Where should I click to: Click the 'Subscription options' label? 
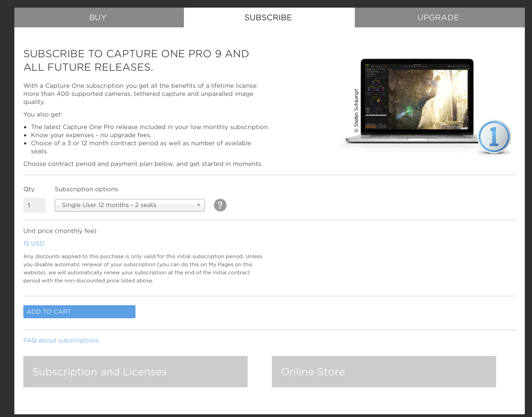[86, 189]
